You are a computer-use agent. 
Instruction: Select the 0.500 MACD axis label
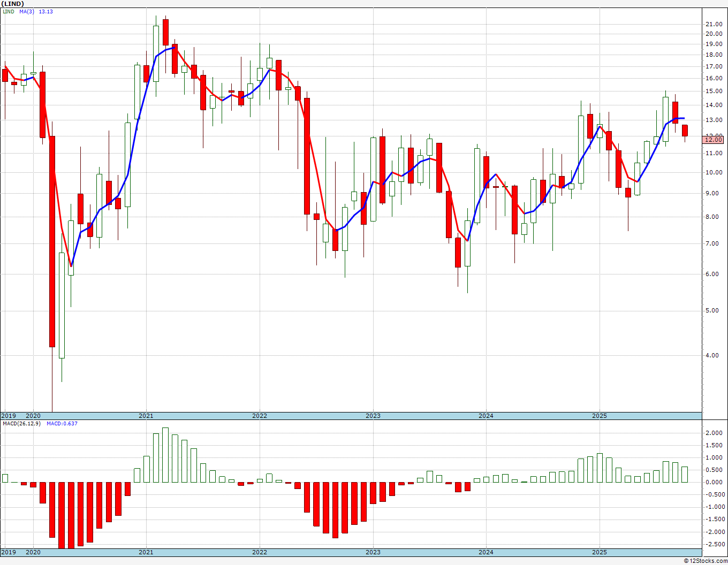715,470
